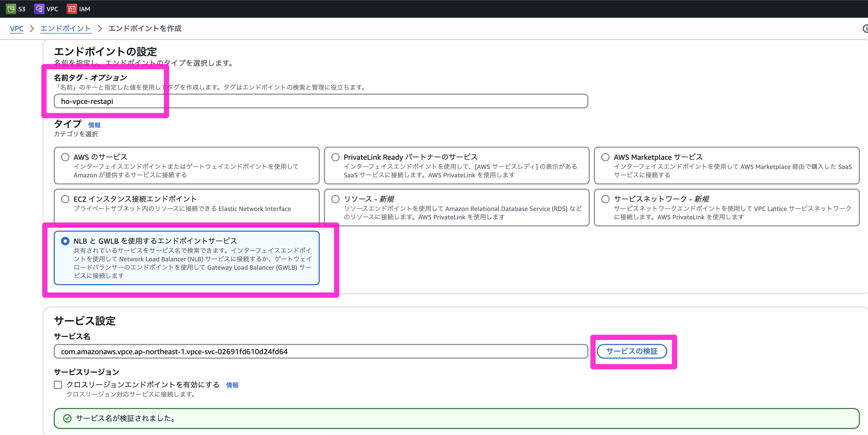Image resolution: width=868 pixels, height=435 pixels.
Task: Open the IAM service shortcut icon
Action: point(72,9)
